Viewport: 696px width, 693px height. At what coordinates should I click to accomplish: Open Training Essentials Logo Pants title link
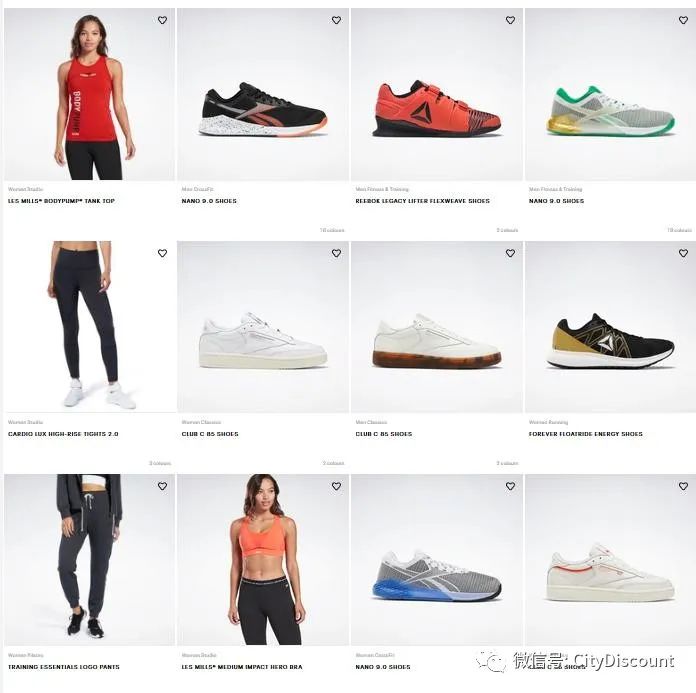tap(63, 667)
